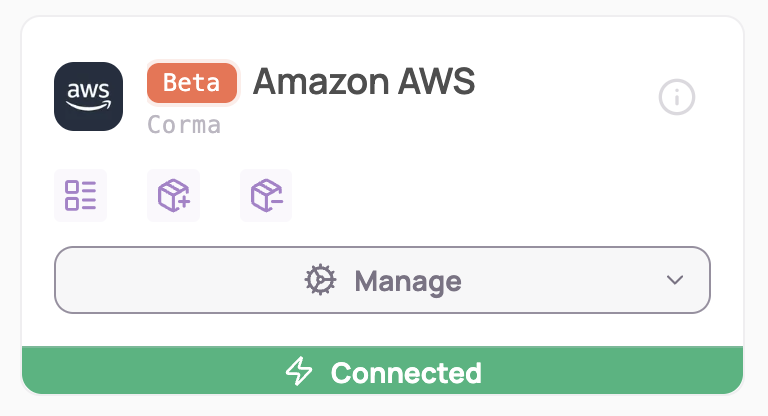Click the package-with-minus icon

266,195
